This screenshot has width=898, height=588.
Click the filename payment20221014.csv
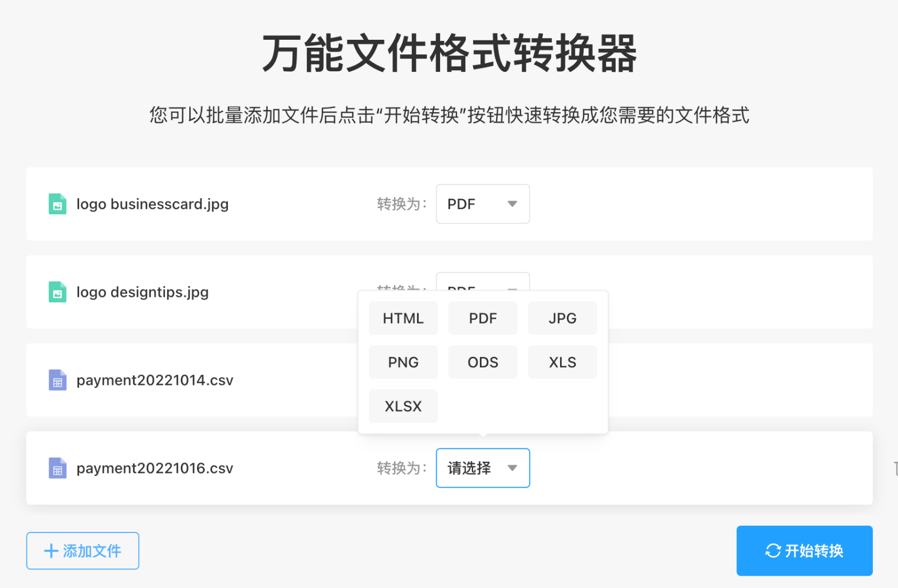[x=155, y=380]
